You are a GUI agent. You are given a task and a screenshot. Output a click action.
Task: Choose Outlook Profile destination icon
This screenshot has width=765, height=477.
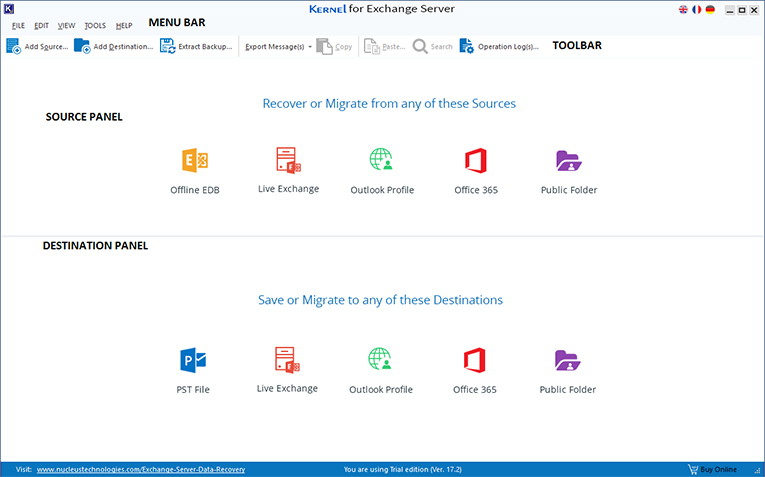click(380, 358)
